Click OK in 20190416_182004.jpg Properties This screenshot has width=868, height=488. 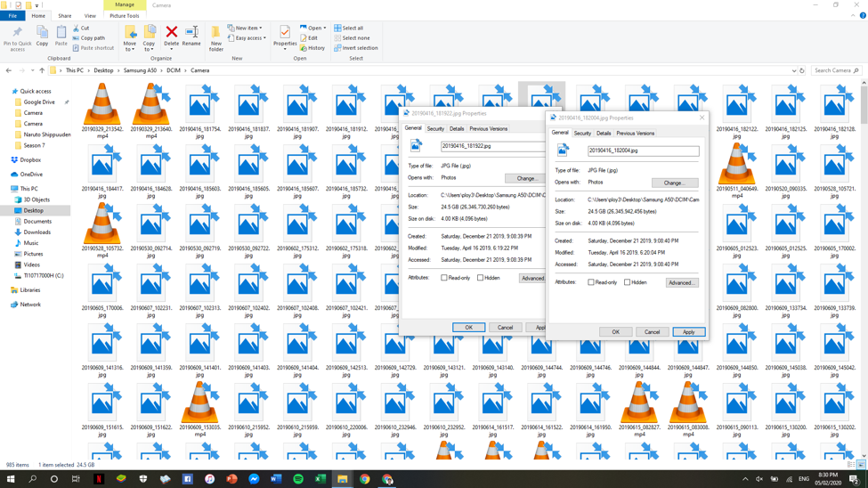tap(615, 332)
